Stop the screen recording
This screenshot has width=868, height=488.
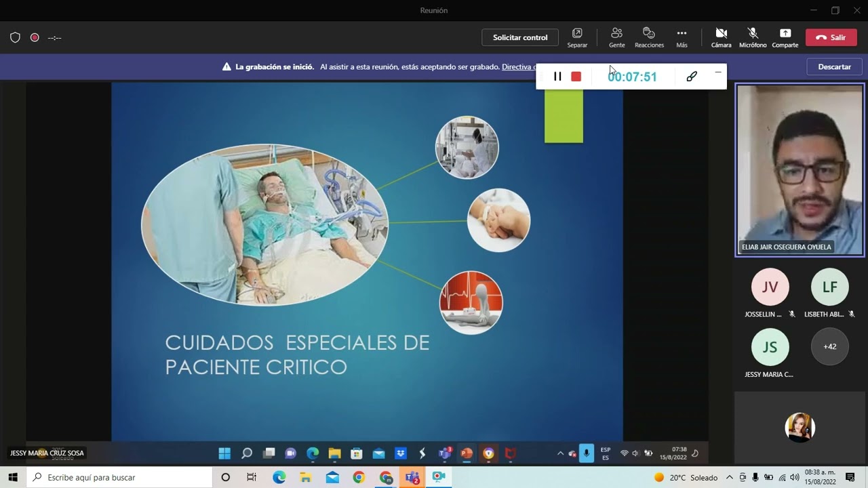click(x=576, y=77)
